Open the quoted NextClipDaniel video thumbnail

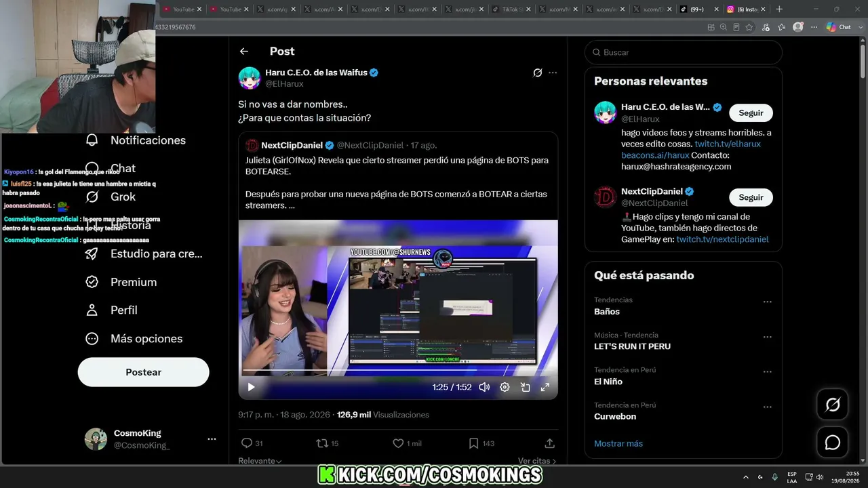(398, 310)
